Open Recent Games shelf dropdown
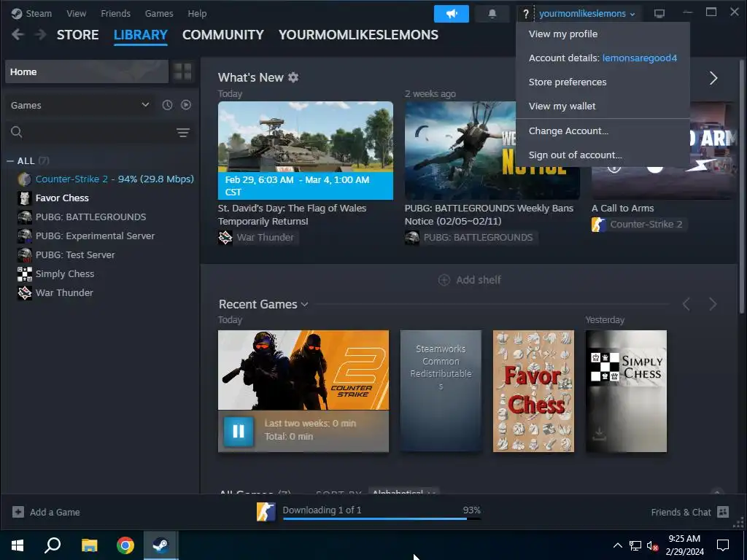Screen dimensions: 747x560 304,304
